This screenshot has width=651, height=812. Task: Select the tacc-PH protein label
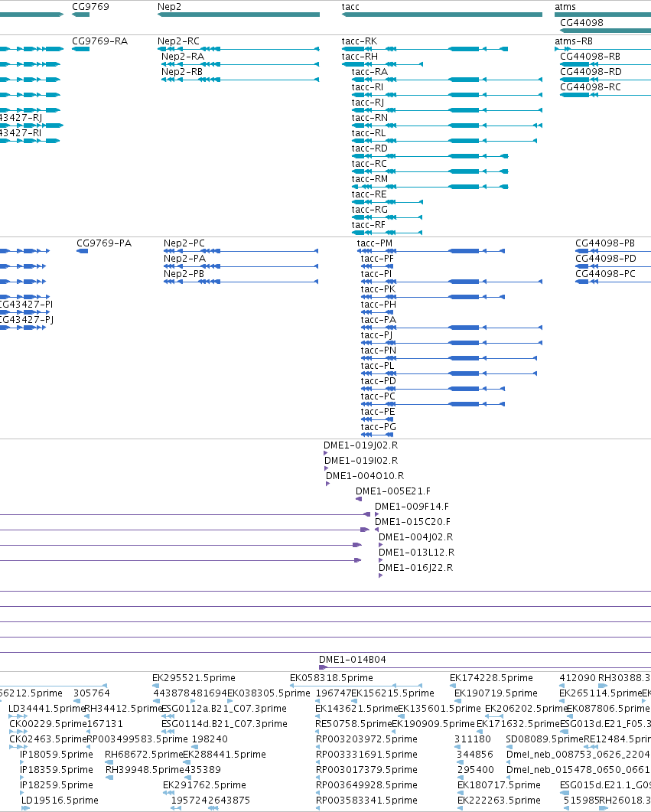[x=378, y=305]
